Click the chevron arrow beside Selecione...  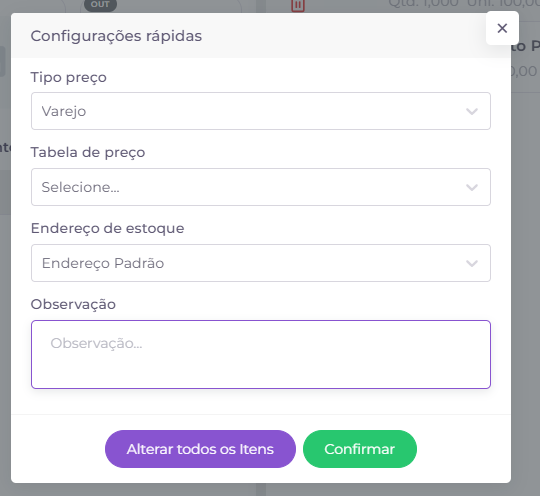click(471, 187)
